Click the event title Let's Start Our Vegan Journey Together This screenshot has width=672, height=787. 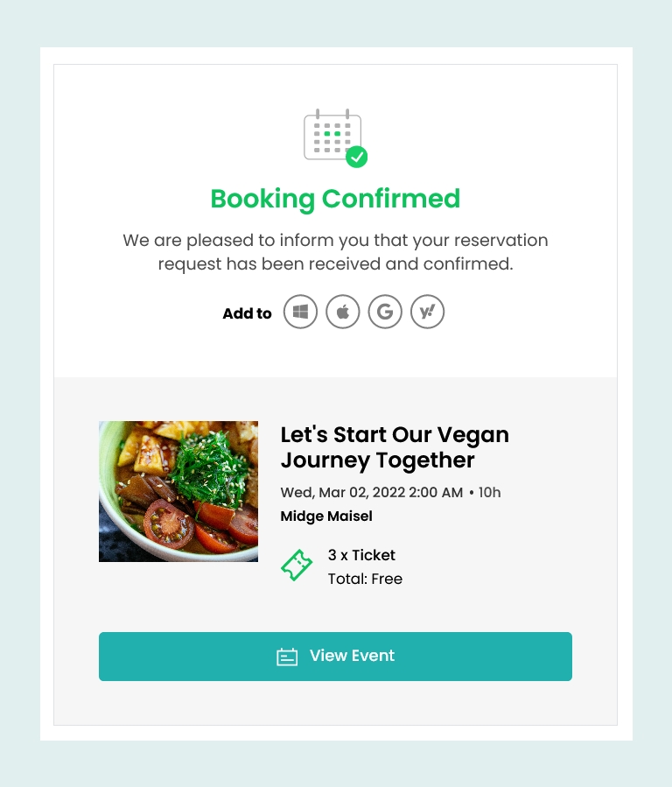point(395,447)
